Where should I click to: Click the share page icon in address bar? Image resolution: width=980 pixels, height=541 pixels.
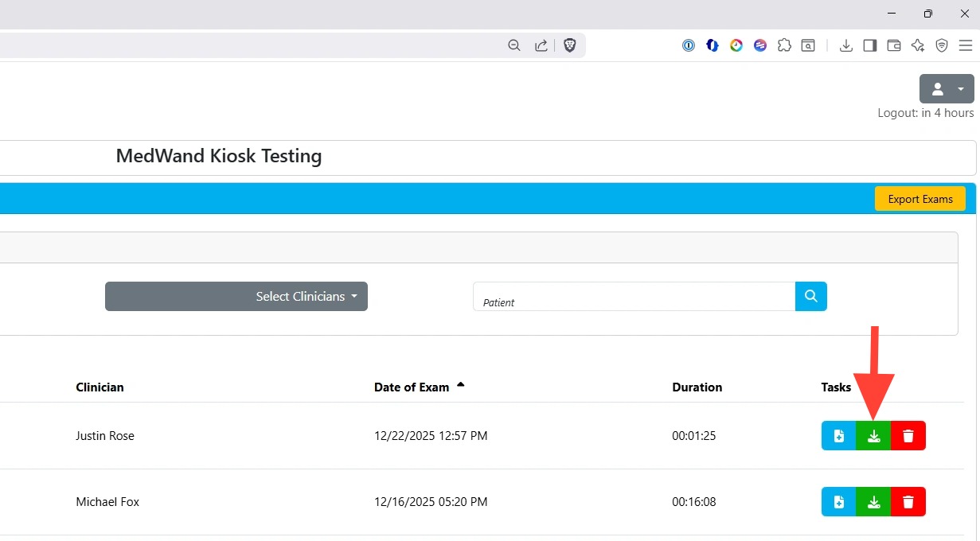[541, 45]
